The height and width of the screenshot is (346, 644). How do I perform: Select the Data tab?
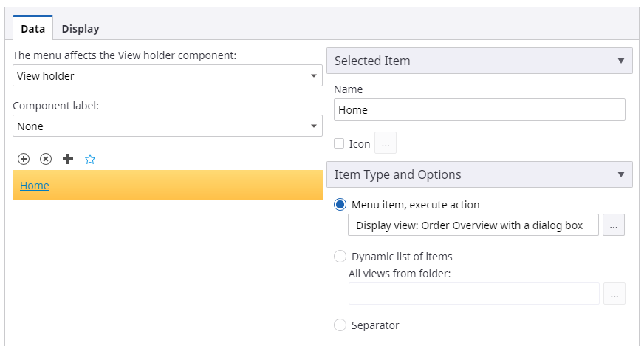[33, 29]
